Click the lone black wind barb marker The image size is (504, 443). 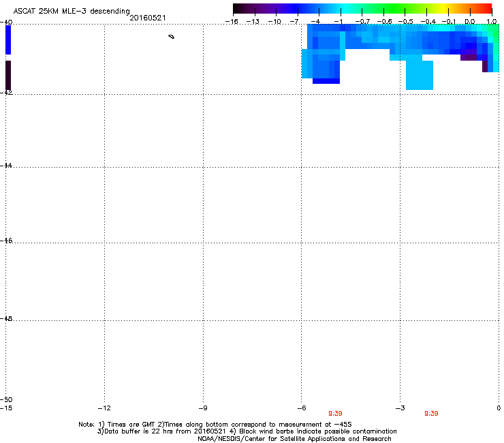[172, 37]
